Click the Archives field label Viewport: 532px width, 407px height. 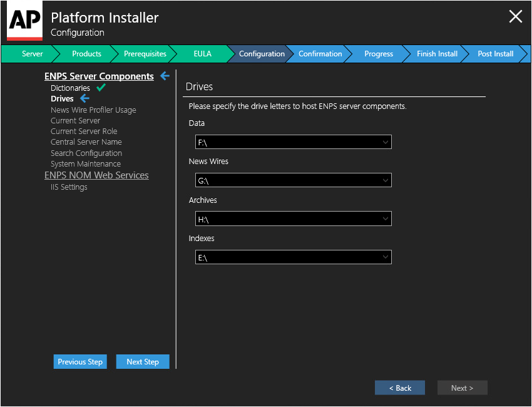(203, 200)
